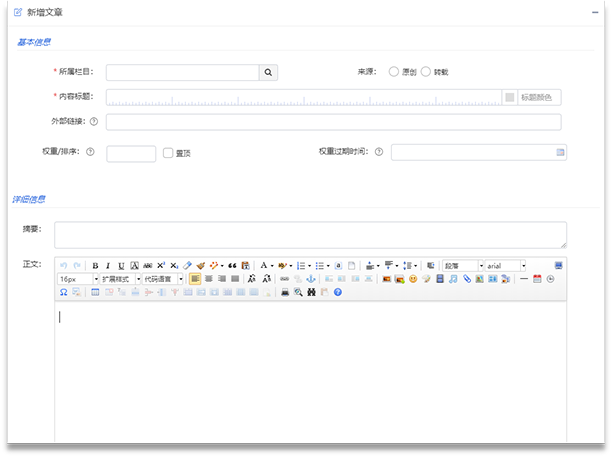Open the arial font family dropdown
This screenshot has height=457, width=612.
505,266
